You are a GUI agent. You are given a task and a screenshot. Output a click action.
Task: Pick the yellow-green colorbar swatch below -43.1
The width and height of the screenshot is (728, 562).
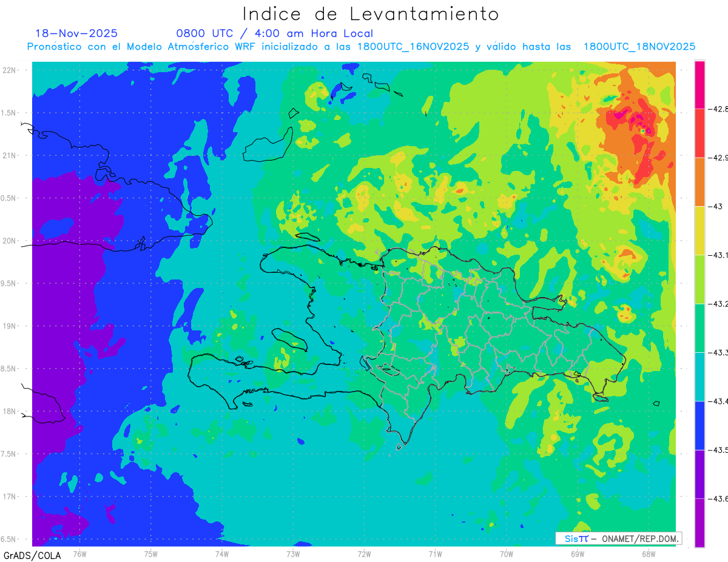click(699, 279)
